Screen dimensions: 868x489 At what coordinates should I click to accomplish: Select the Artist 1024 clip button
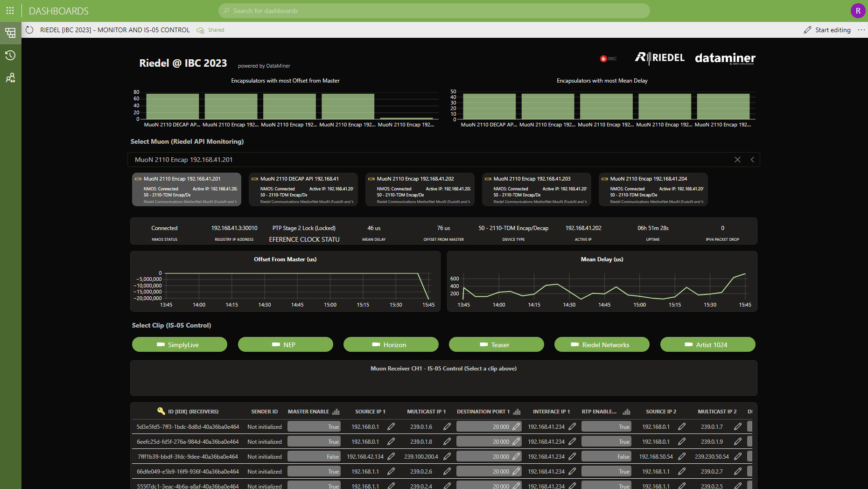coord(708,344)
